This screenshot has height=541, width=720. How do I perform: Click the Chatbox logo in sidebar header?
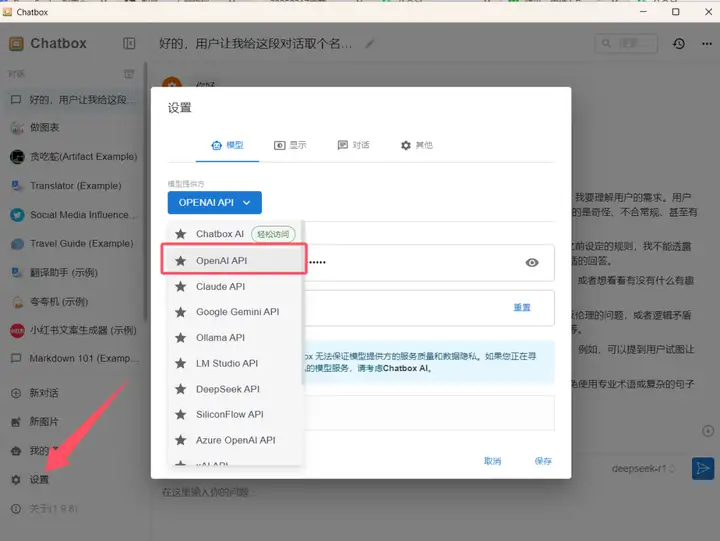pyautogui.click(x=16, y=44)
